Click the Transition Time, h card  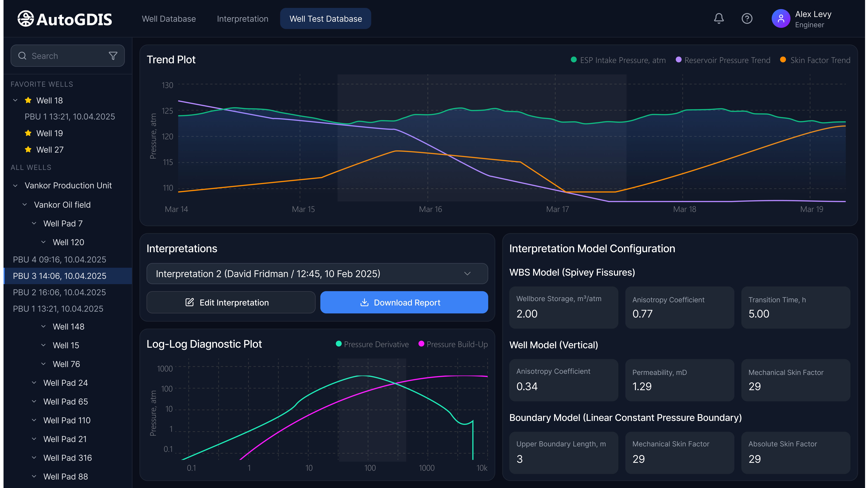[796, 307]
